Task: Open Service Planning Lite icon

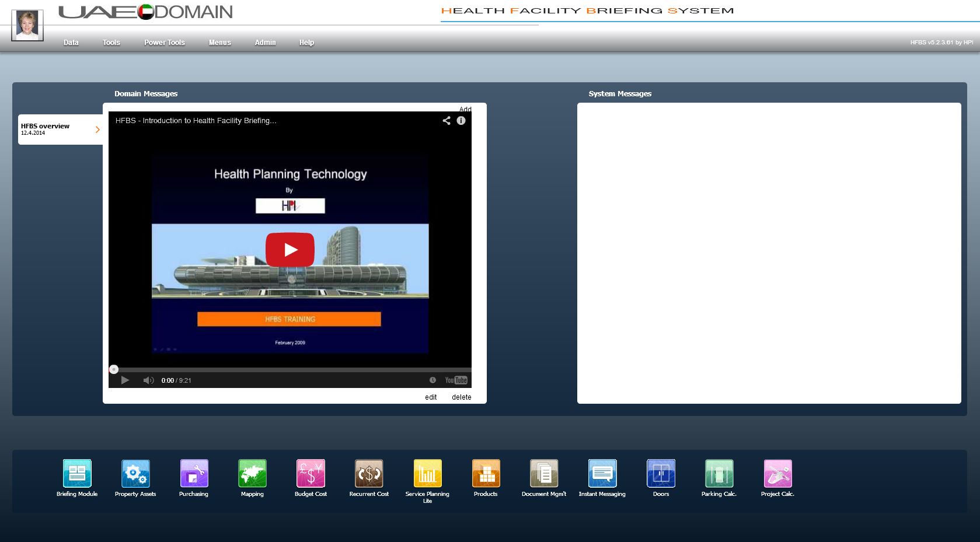Action: (427, 473)
